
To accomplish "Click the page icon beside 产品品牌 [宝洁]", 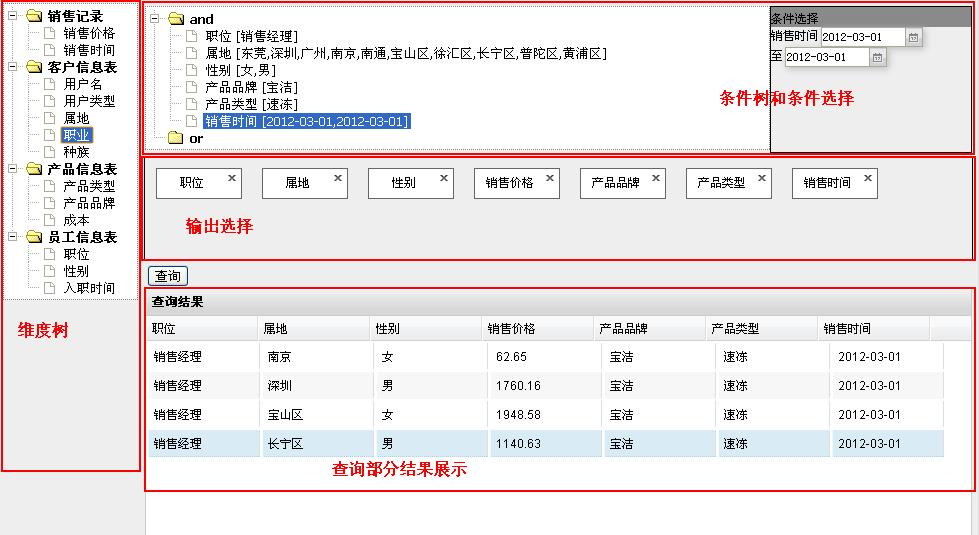I will [x=192, y=87].
